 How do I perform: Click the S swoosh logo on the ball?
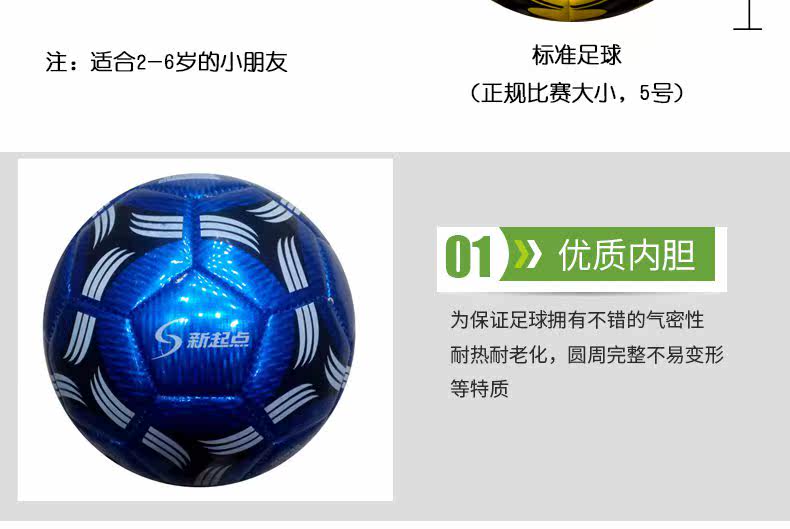[x=168, y=338]
